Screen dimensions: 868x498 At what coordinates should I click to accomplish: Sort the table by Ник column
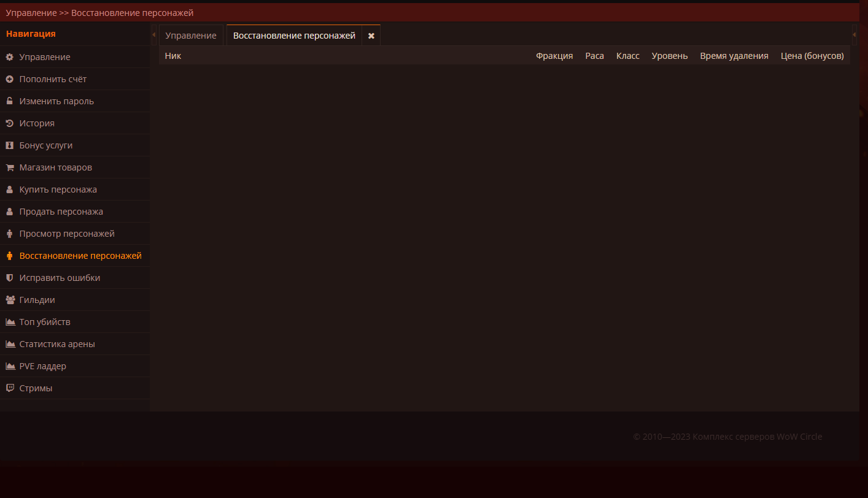pyautogui.click(x=173, y=56)
